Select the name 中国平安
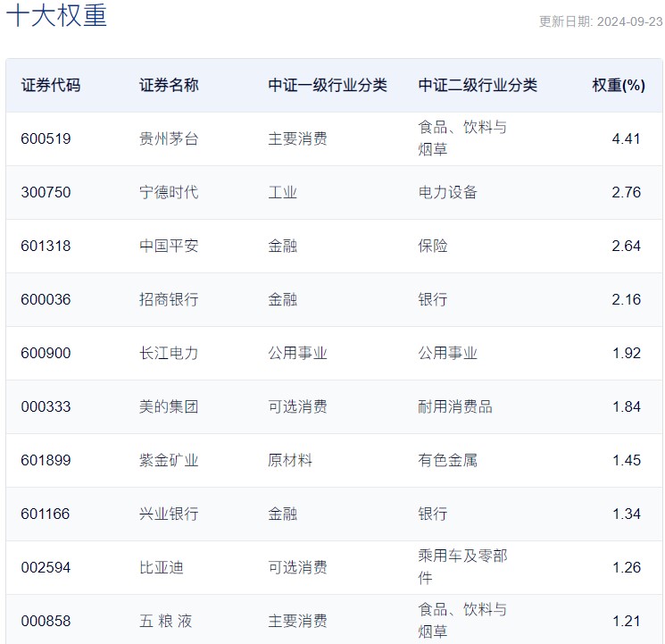The image size is (665, 644). [169, 246]
